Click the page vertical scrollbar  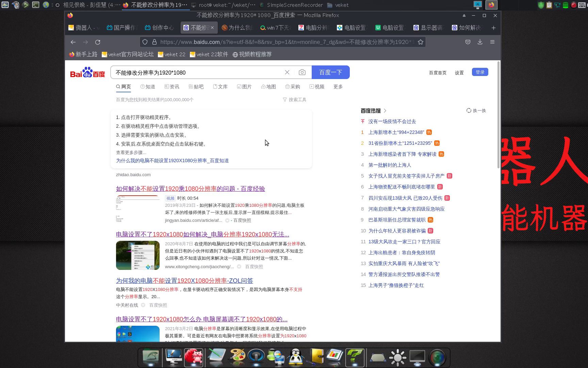click(x=499, y=114)
